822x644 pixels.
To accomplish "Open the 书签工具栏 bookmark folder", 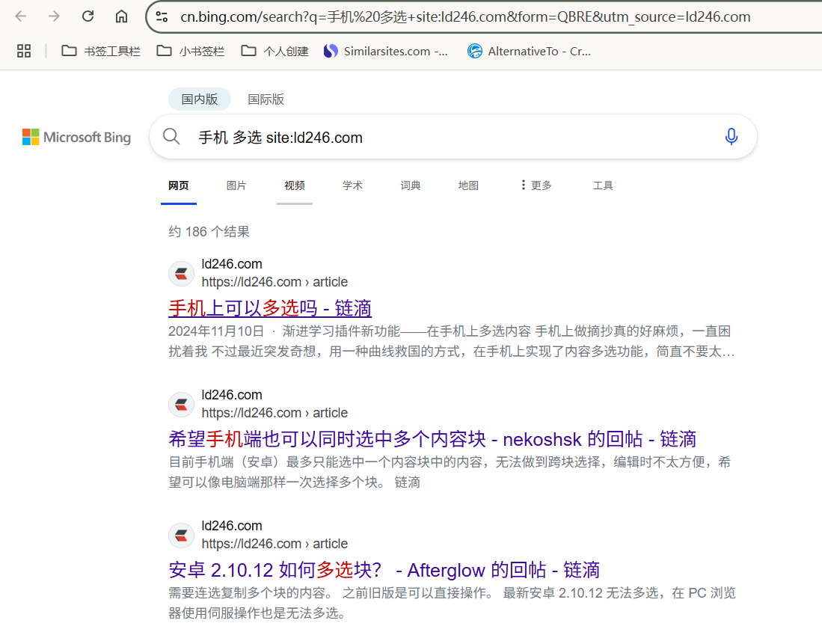I will pyautogui.click(x=101, y=51).
